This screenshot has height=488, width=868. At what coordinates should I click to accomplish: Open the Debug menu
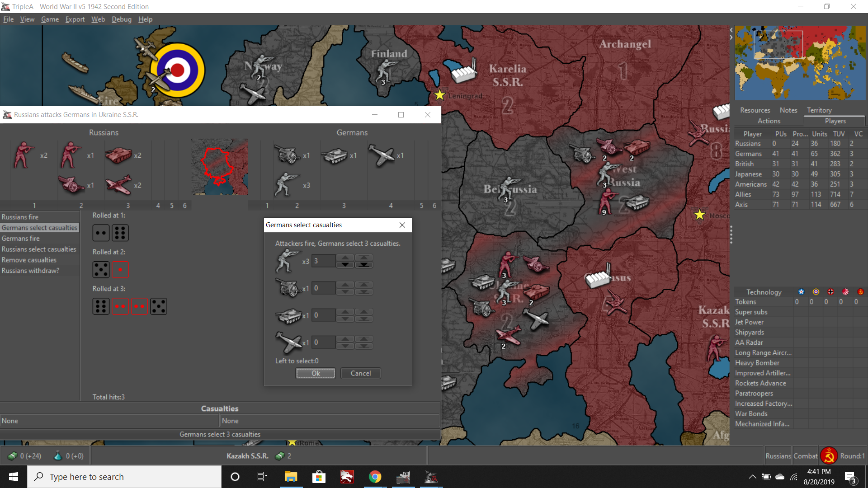click(x=122, y=19)
